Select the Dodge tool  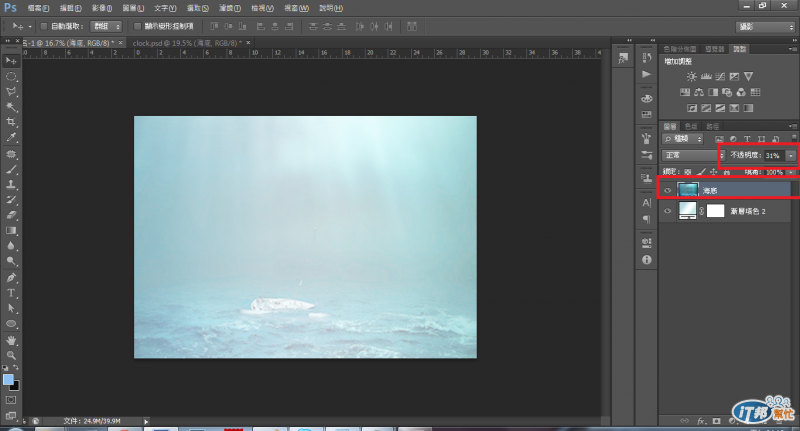11,261
